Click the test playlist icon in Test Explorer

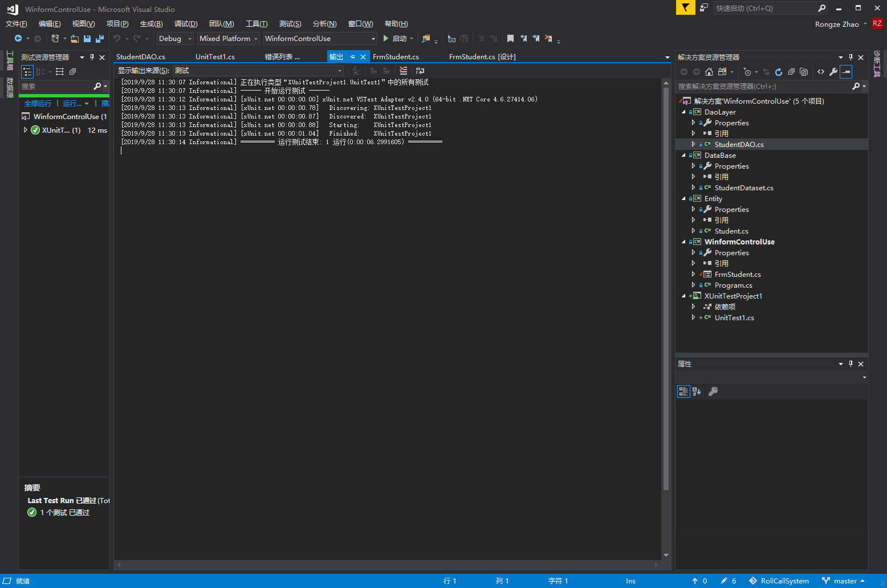60,72
